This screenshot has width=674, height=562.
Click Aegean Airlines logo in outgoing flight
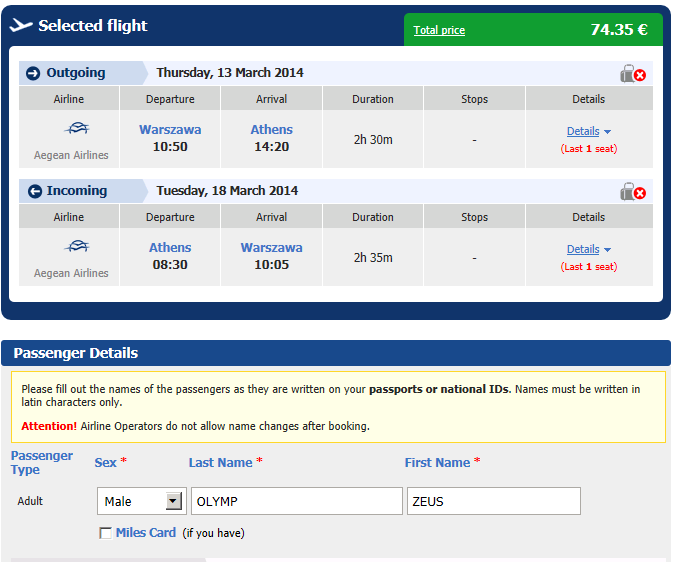(x=77, y=128)
